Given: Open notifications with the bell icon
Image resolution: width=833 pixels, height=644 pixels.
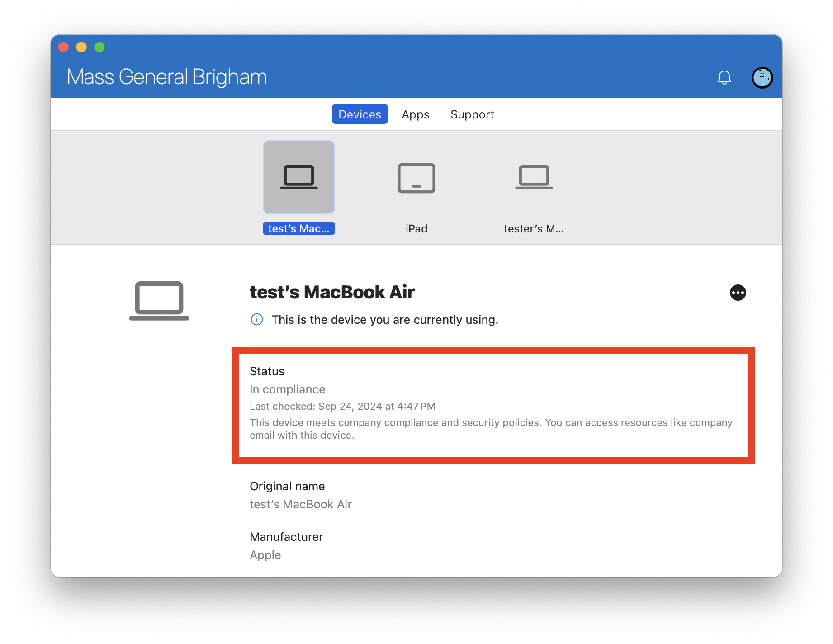Looking at the screenshot, I should [724, 78].
